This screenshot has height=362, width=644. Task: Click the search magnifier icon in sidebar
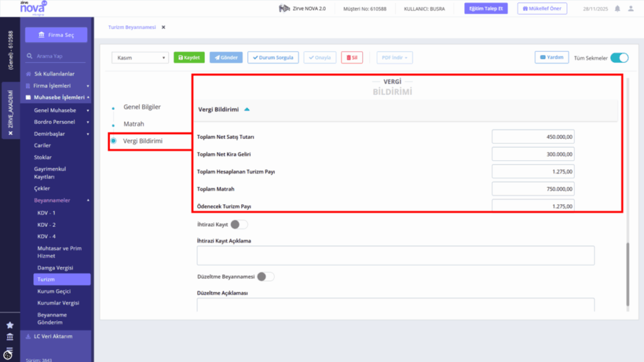30,56
